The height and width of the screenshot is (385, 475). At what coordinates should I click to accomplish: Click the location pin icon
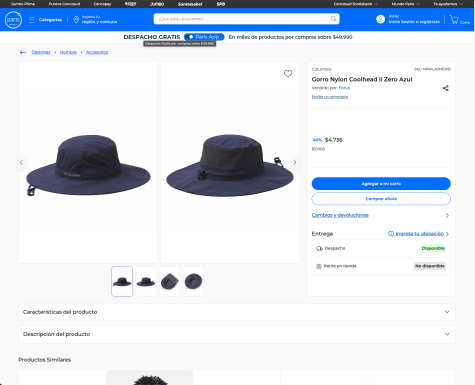76,20
